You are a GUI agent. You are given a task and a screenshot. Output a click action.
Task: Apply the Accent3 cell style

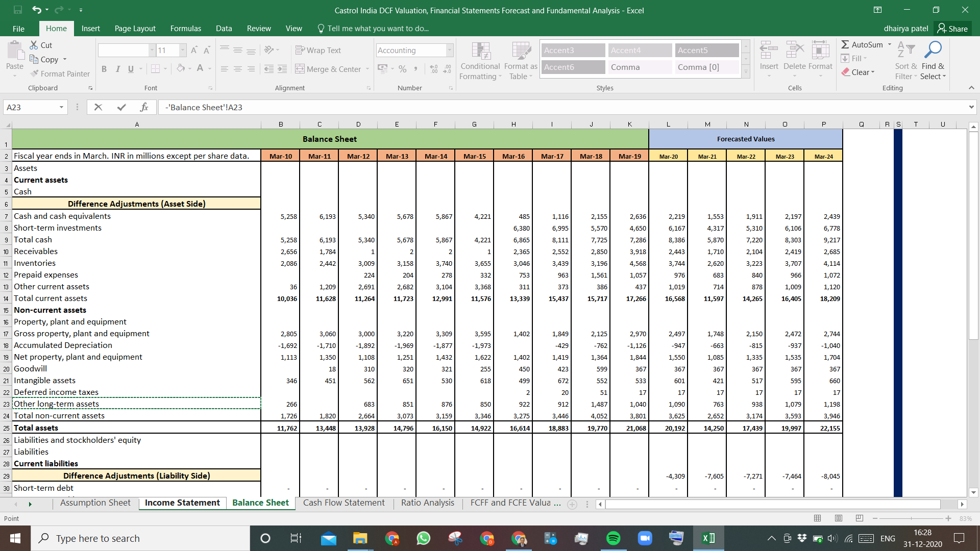(x=573, y=50)
